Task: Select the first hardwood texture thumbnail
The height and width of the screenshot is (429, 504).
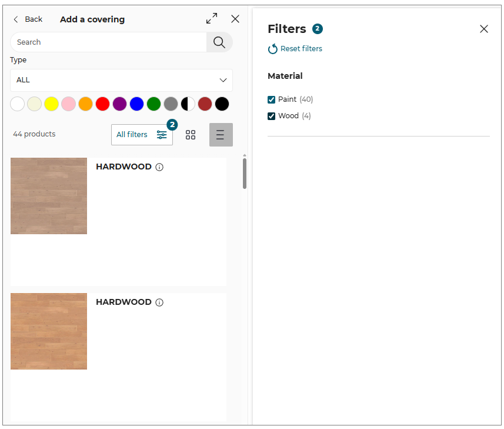Action: pyautogui.click(x=49, y=196)
